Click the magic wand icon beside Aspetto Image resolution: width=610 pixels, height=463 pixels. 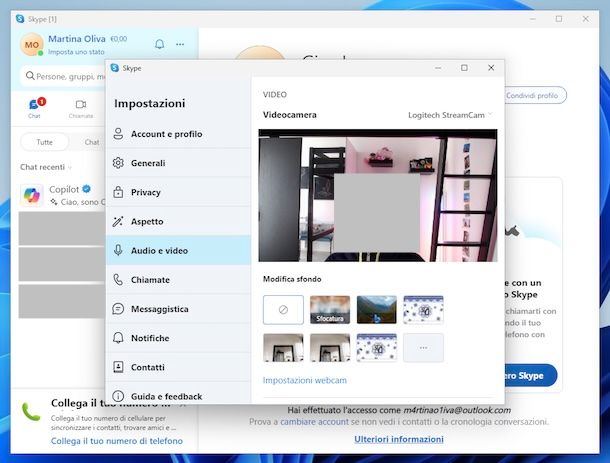pyautogui.click(x=118, y=221)
